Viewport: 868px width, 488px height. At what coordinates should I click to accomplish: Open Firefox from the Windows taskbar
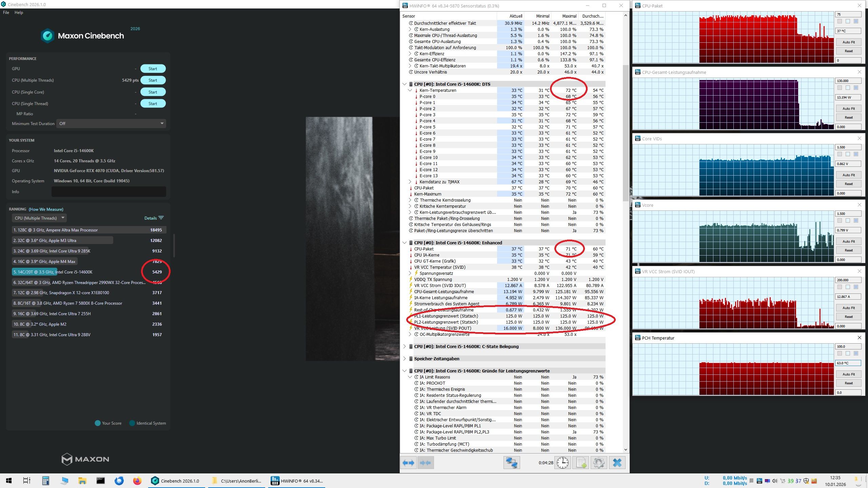[137, 481]
